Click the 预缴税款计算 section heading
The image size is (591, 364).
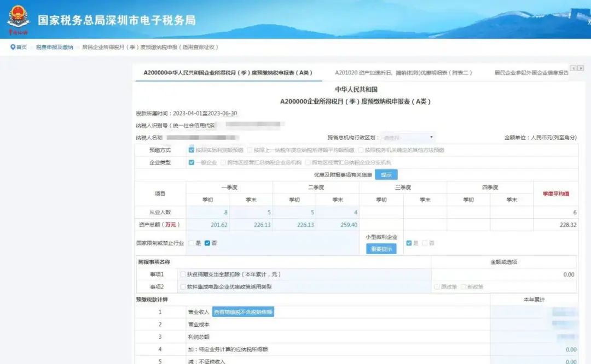tap(152, 300)
